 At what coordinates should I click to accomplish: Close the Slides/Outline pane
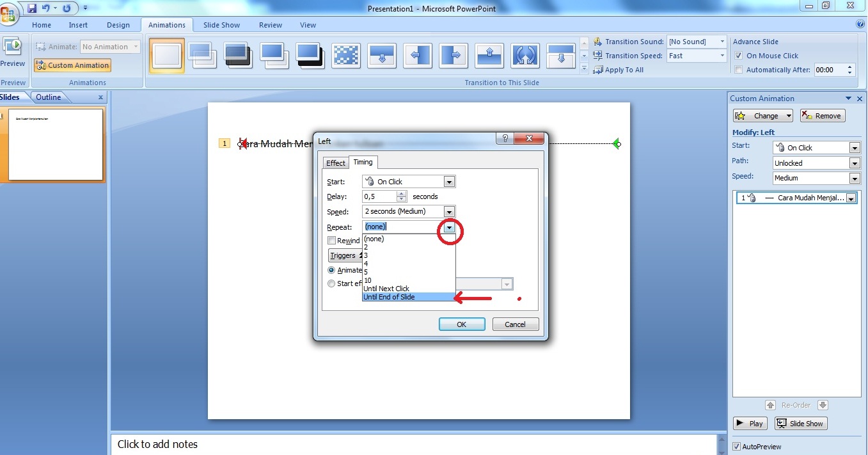[100, 97]
